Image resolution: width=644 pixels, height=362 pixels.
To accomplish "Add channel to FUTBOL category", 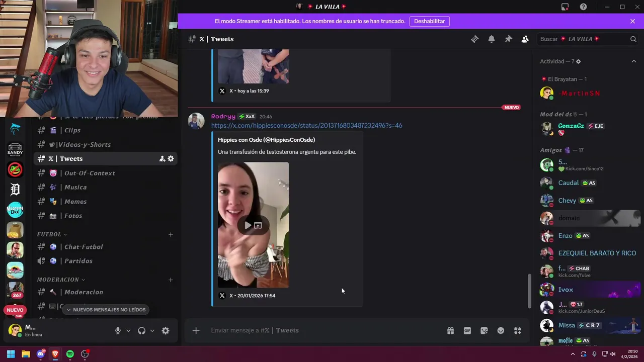I will [171, 234].
